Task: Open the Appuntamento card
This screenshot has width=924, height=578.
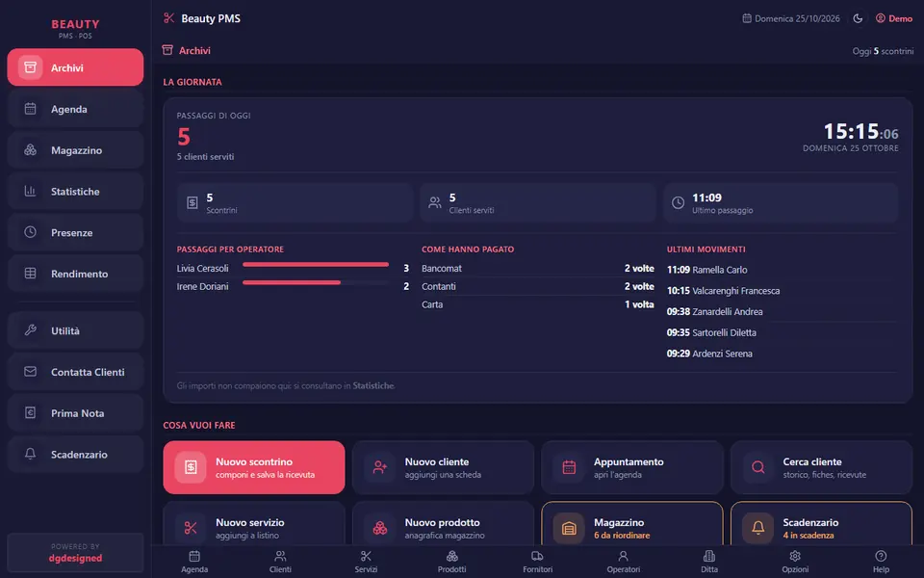Action: 632,467
